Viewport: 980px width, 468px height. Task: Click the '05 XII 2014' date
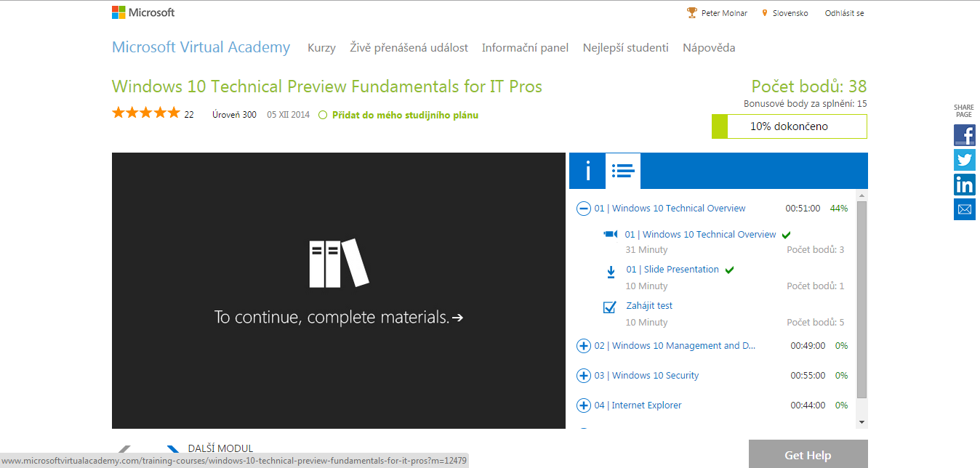coord(289,115)
